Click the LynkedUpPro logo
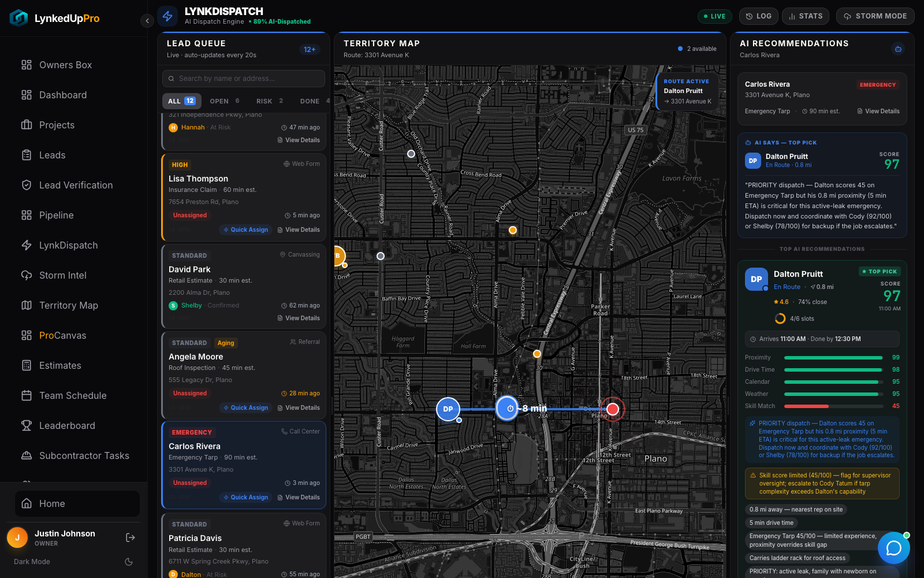Viewport: 924px width, 578px height. pos(55,18)
